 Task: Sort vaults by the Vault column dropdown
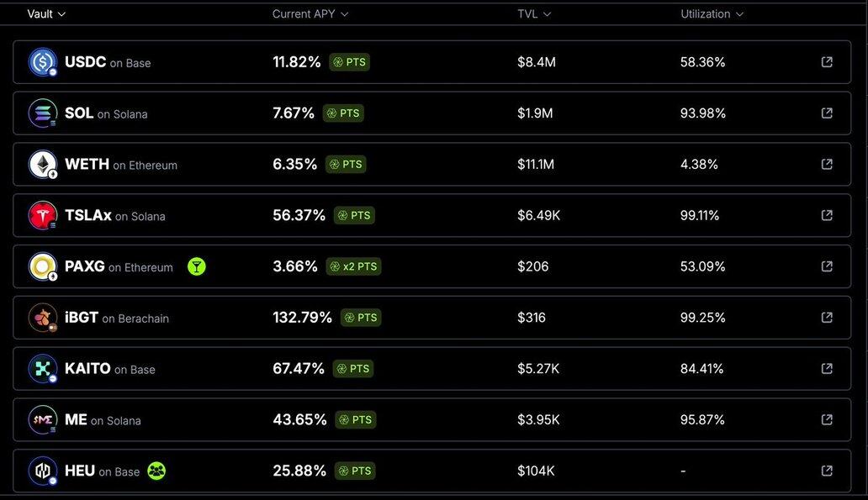(46, 13)
